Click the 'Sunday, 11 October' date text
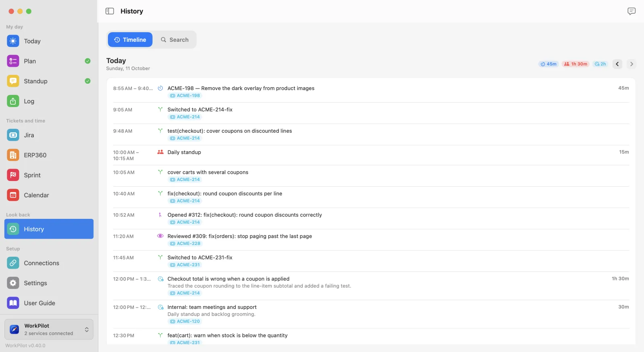644x352 pixels. (x=128, y=68)
